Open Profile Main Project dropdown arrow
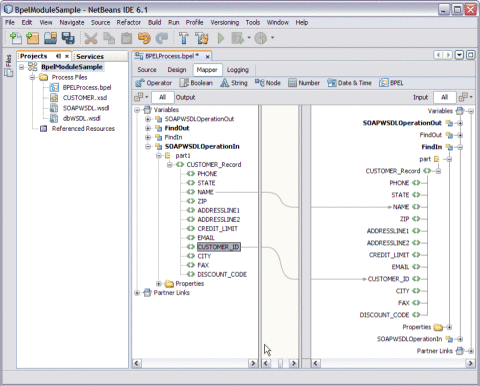 tap(272, 38)
